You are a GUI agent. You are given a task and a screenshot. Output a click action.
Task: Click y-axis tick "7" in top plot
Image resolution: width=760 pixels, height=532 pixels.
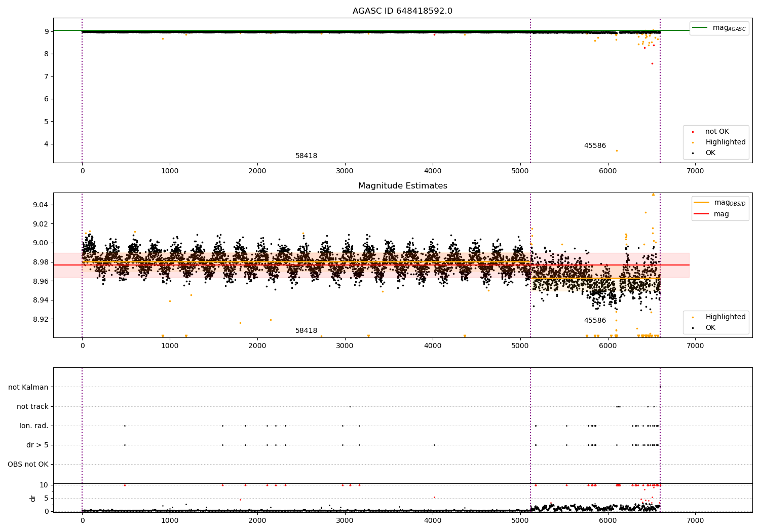(47, 77)
